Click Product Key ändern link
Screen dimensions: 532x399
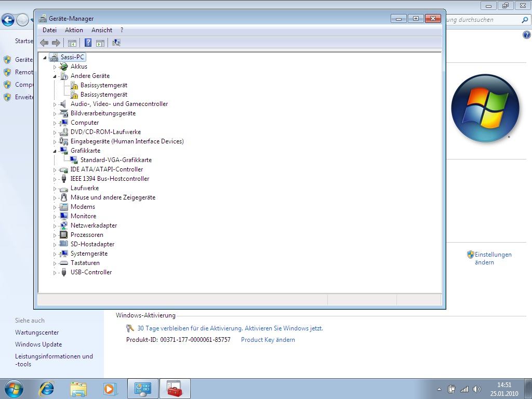point(268,340)
